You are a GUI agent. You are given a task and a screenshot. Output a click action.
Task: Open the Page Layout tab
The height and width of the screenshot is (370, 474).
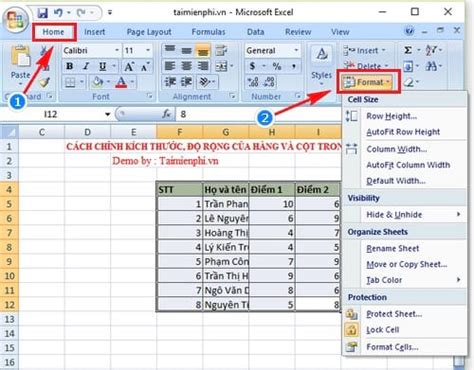[x=149, y=32]
